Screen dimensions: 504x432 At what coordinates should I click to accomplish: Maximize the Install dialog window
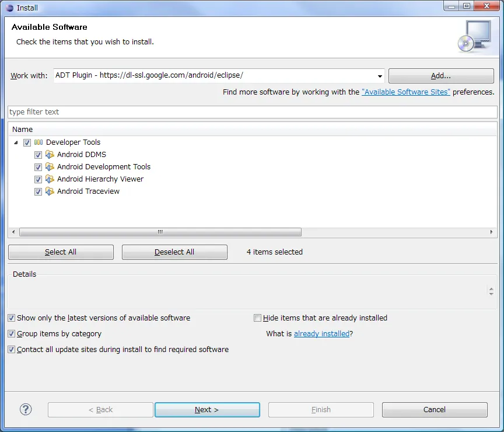pyautogui.click(x=467, y=6)
